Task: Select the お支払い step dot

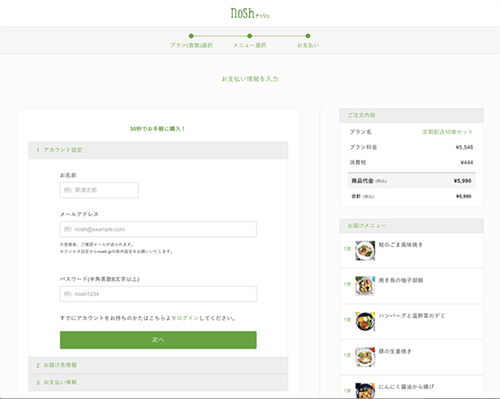Action: pos(308,36)
